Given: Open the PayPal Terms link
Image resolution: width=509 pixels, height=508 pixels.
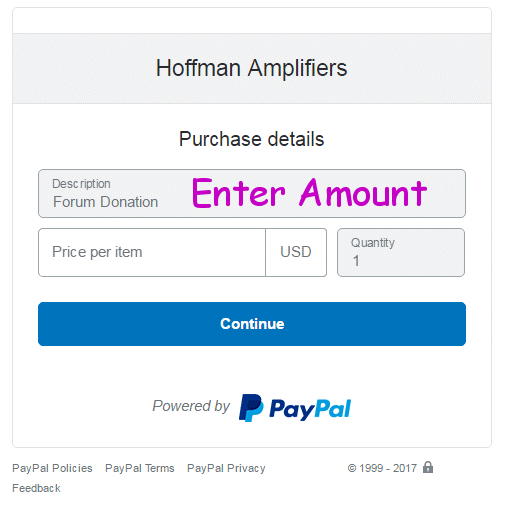Looking at the screenshot, I should coord(140,468).
